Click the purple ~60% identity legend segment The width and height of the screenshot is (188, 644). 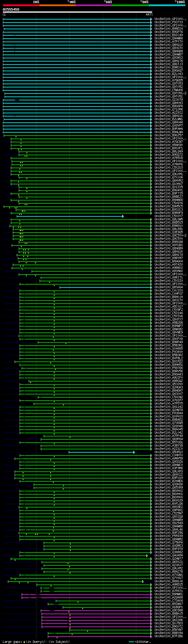click(x=94, y=5)
